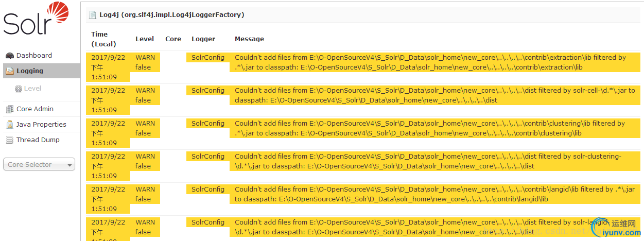Click timestamp of the contrib\langid warning row
This screenshot has width=644, height=241.
pos(108,199)
